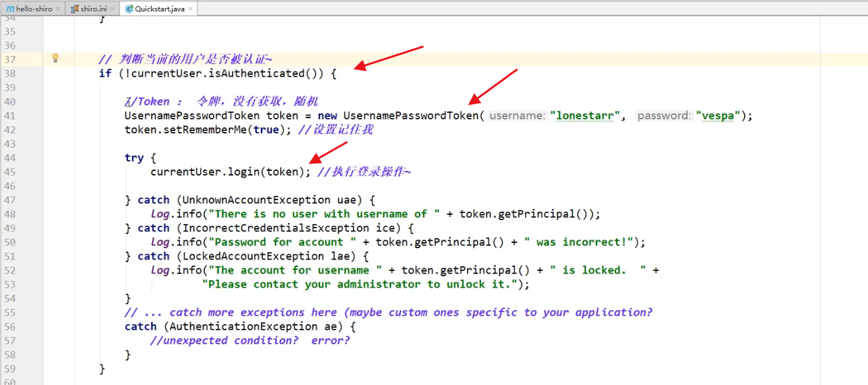Select the Quickstart.java tab

(x=159, y=9)
